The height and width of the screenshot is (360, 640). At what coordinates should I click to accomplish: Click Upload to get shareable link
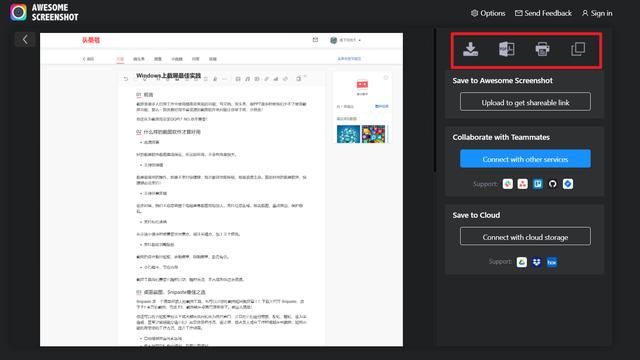(525, 102)
